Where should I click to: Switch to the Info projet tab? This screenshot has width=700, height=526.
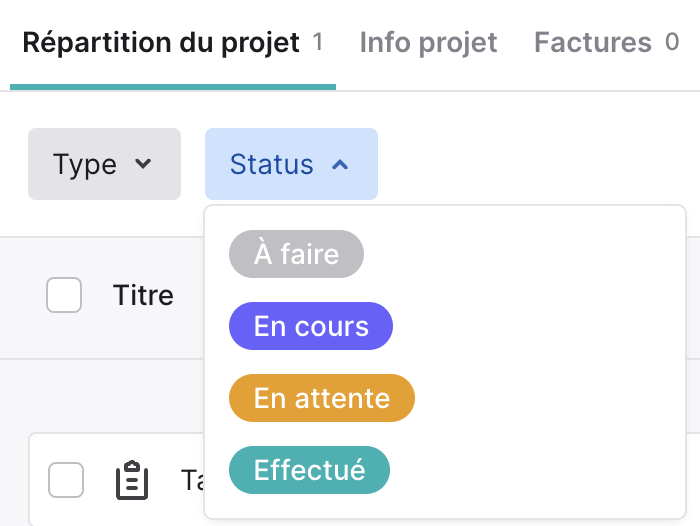(x=428, y=43)
